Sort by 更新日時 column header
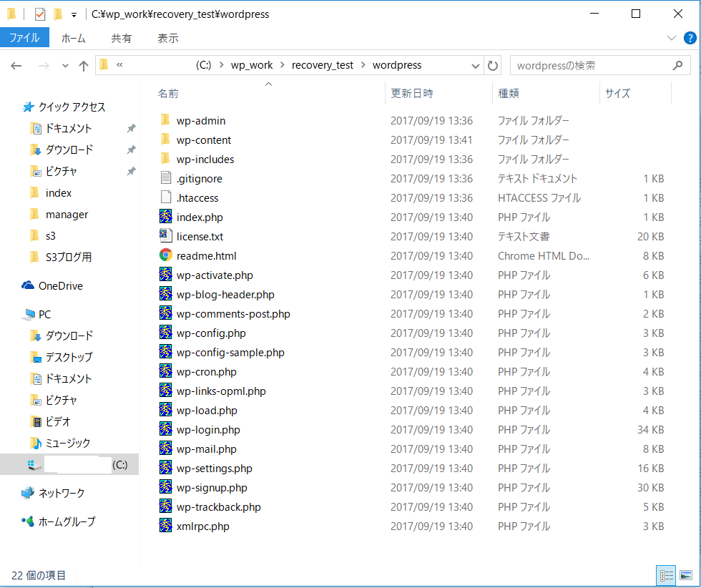The height and width of the screenshot is (588, 701). (412, 94)
